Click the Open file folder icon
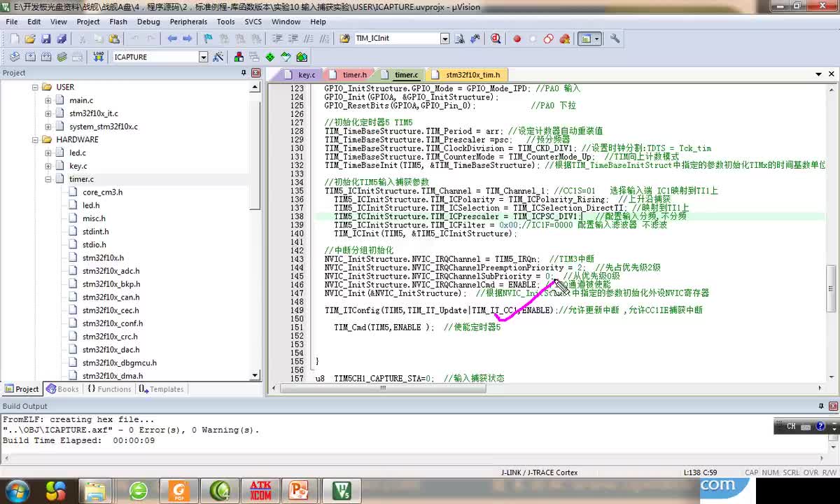Screen dimensions: 840x504 (x=30, y=38)
